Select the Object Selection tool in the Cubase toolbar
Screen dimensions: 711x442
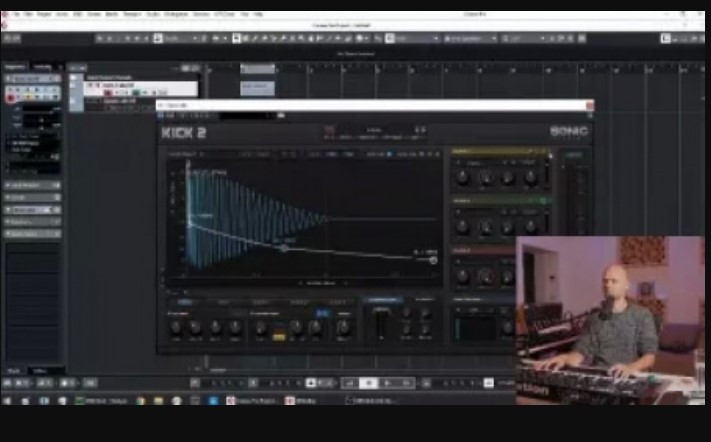pyautogui.click(x=236, y=39)
